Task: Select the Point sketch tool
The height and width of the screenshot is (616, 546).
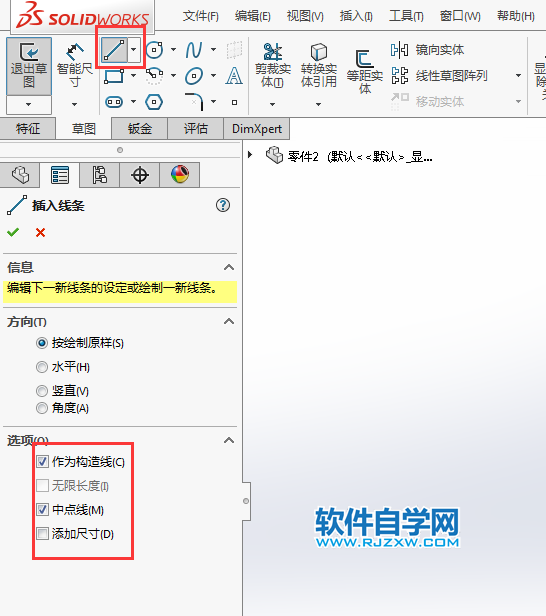Action: [235, 102]
